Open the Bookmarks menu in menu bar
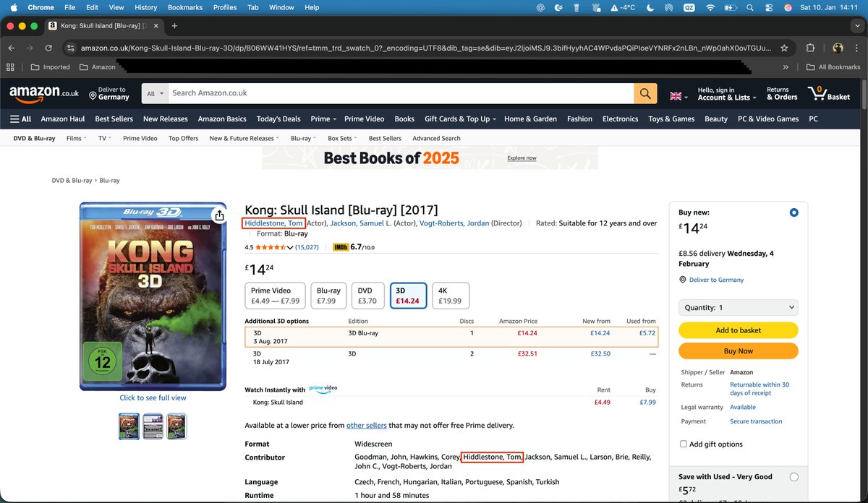 point(184,7)
